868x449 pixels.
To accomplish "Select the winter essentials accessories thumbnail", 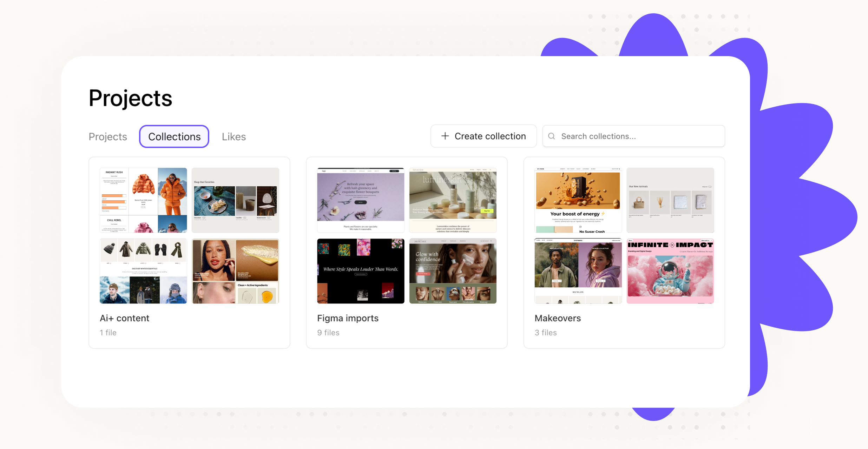I will point(143,271).
